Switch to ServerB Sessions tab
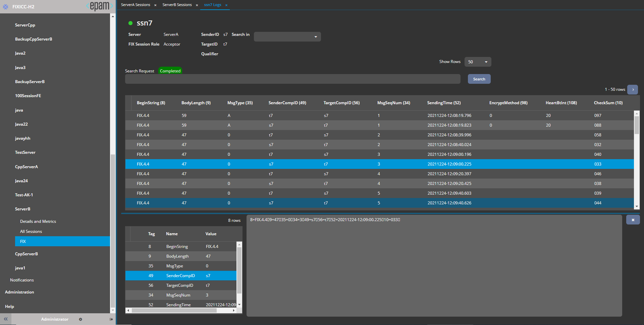This screenshot has height=325, width=644. tap(177, 5)
